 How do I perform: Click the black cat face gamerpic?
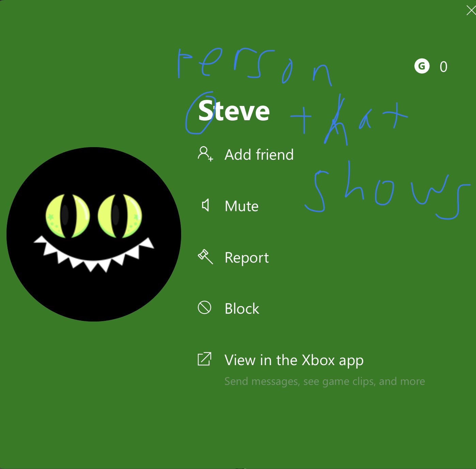point(94,234)
